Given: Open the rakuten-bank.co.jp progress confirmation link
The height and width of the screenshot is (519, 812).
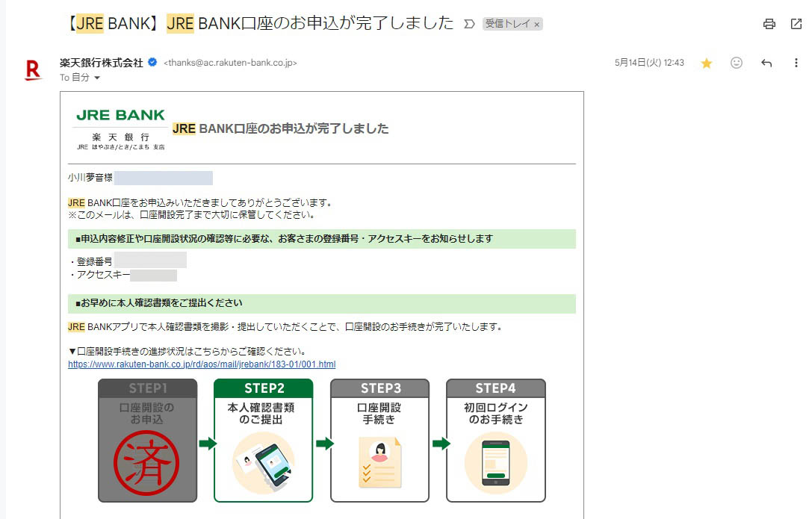Looking at the screenshot, I should pos(202,364).
